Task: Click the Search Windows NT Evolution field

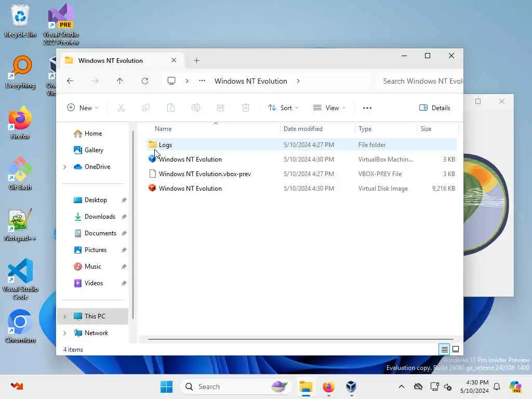Action: tap(420, 81)
